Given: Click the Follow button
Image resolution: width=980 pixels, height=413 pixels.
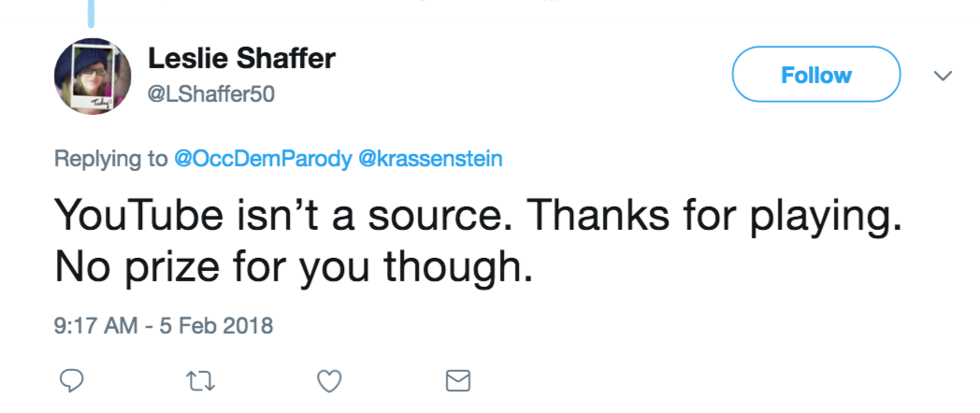Looking at the screenshot, I should point(815,75).
